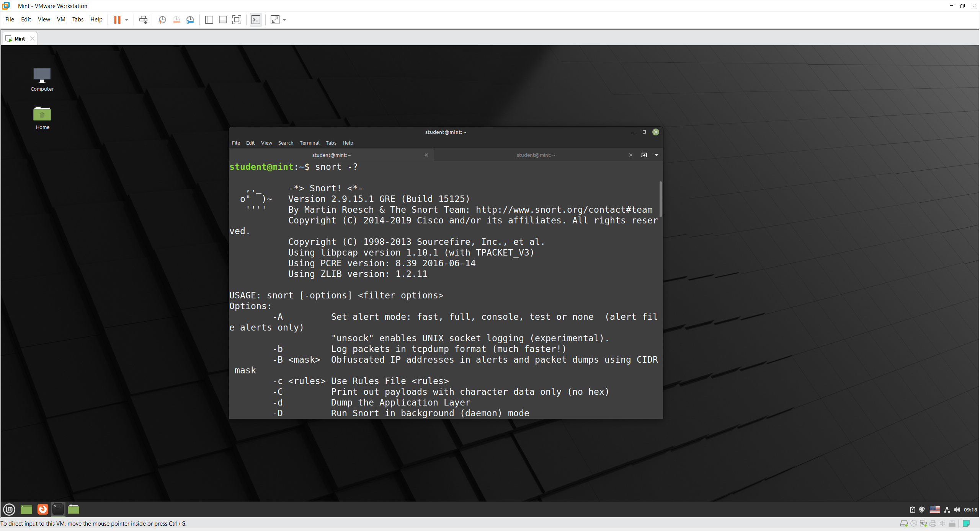Click the network icon in Mint tray
This screenshot has width=980, height=531.
pyautogui.click(x=947, y=510)
